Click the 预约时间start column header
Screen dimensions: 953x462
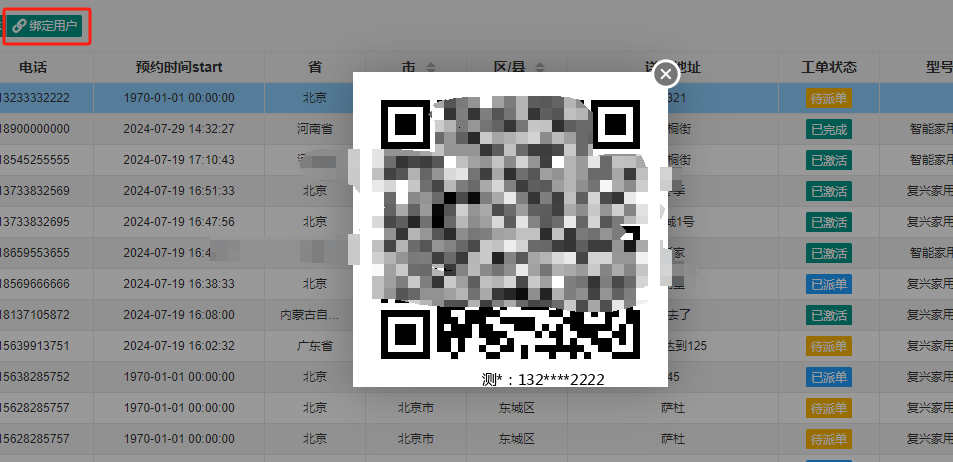pos(179,67)
